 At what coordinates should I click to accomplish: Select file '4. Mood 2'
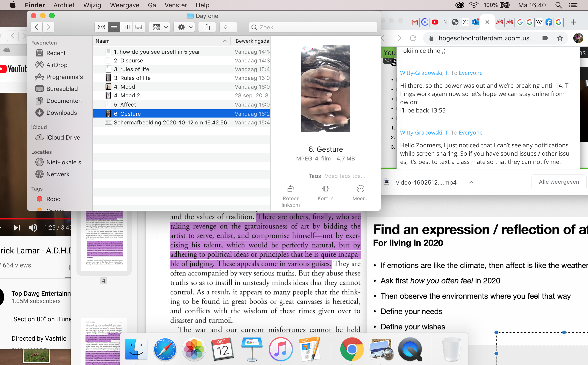point(181,95)
